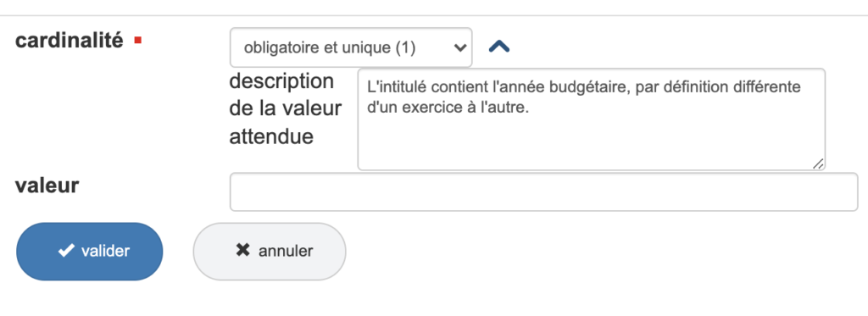Validate the form with the valider button
This screenshot has height=316, width=868.
[x=90, y=252]
